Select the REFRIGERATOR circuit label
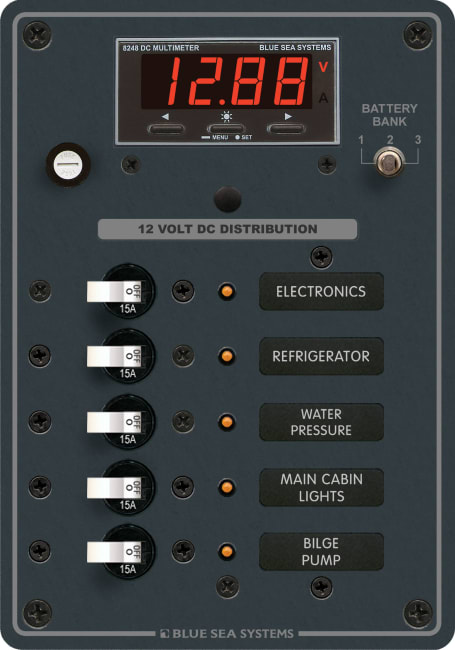The image size is (455, 650). coord(321,356)
